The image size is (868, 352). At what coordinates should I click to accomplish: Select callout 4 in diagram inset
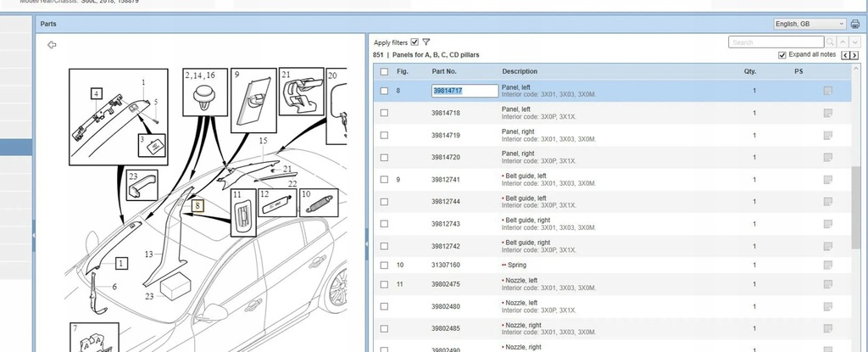pyautogui.click(x=97, y=94)
